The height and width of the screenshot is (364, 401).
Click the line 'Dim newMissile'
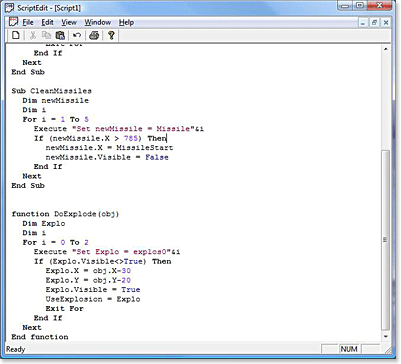point(56,100)
